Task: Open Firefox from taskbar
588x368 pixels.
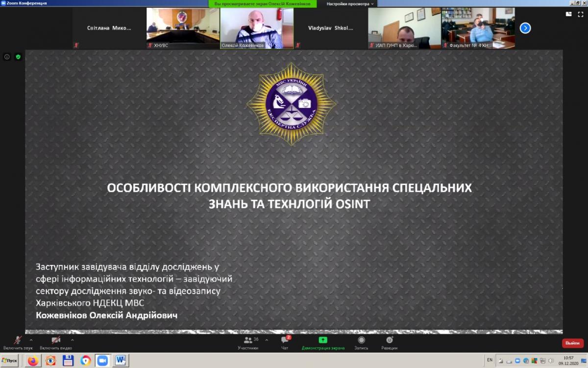Action: [33, 361]
